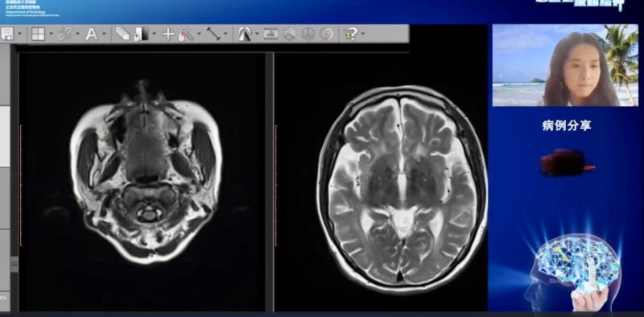
Task: Select the zoom magnifier tool
Action: point(186,34)
